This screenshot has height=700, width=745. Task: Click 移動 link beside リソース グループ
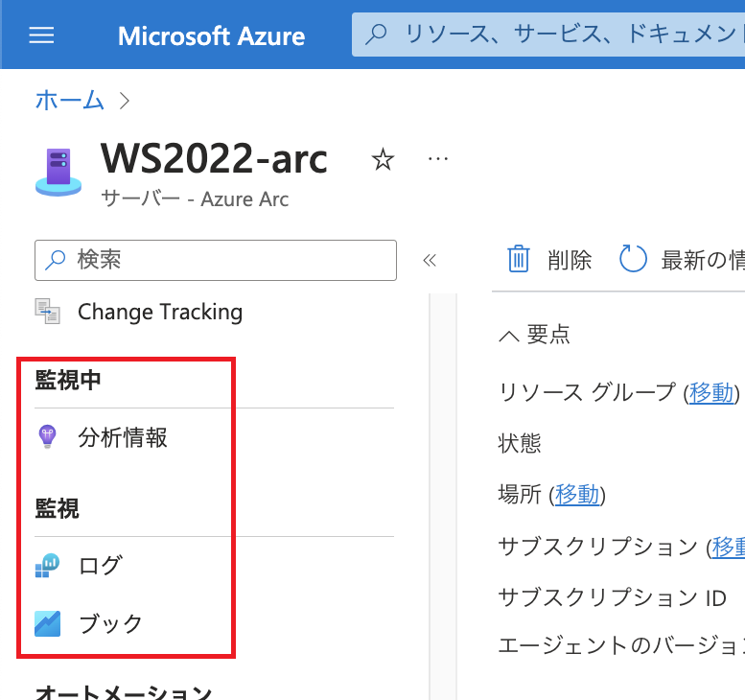711,392
